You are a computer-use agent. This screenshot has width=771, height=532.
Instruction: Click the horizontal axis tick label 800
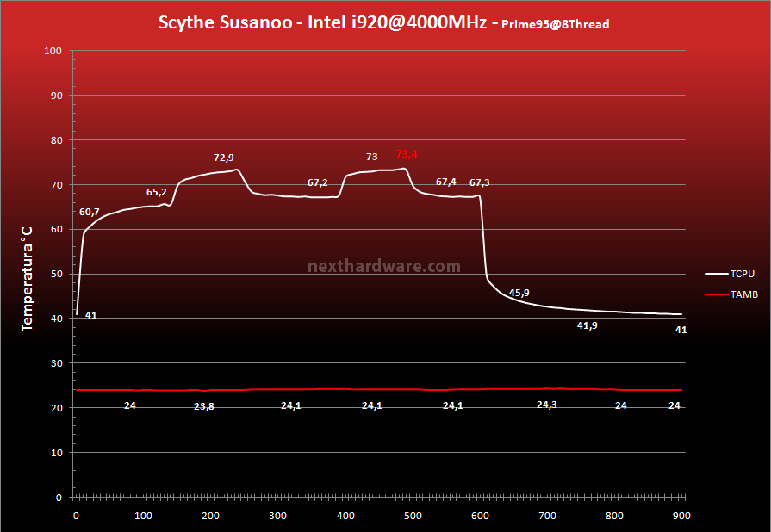[614, 516]
